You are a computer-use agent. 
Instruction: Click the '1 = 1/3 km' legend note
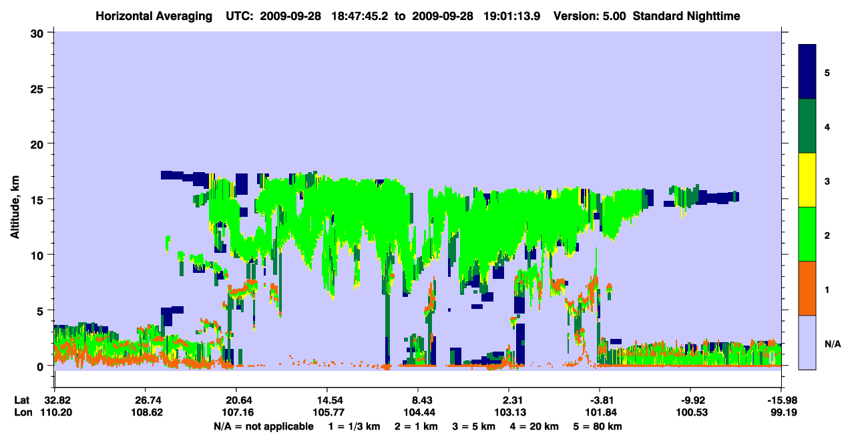click(x=353, y=426)
